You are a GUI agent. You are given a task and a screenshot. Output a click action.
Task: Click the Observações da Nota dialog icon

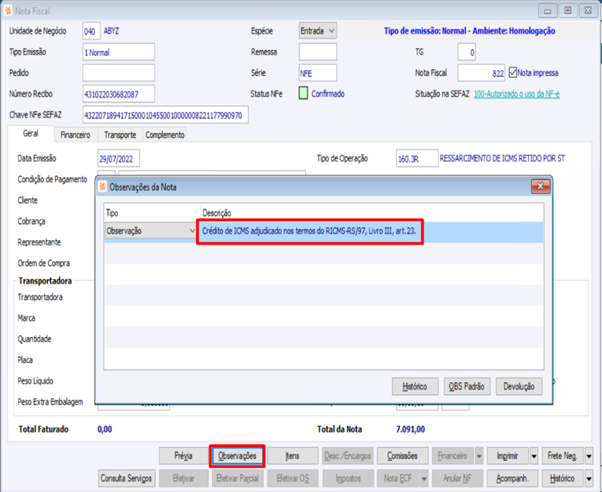103,187
